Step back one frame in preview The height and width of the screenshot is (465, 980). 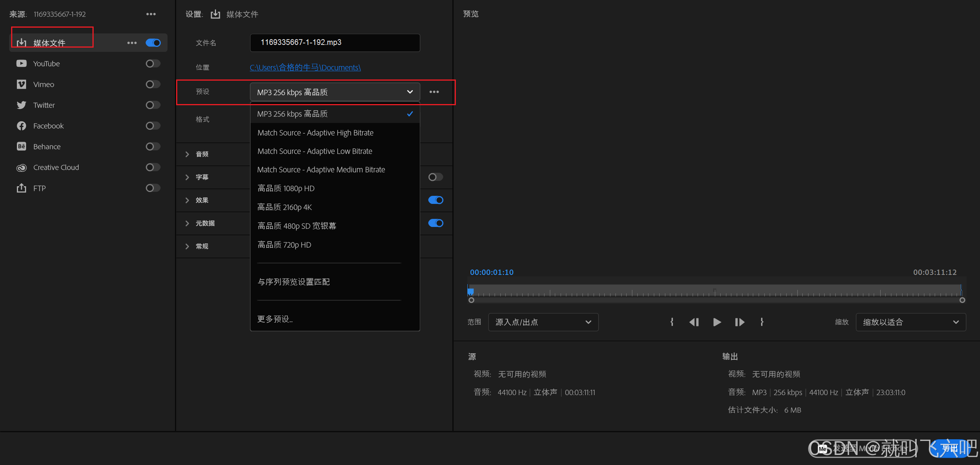tap(694, 322)
